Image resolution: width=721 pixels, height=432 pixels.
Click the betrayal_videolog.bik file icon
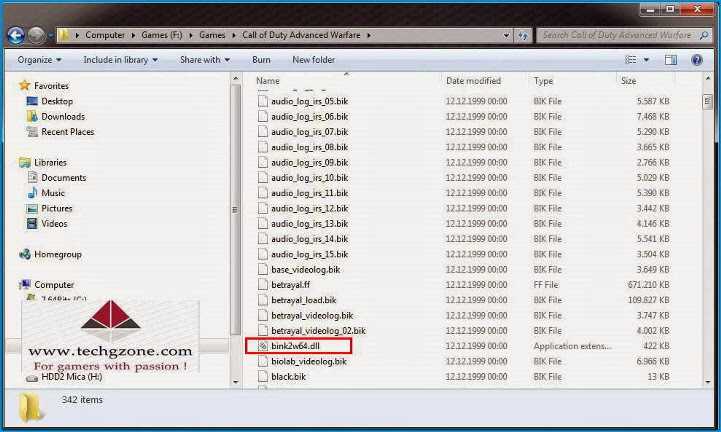pos(263,316)
